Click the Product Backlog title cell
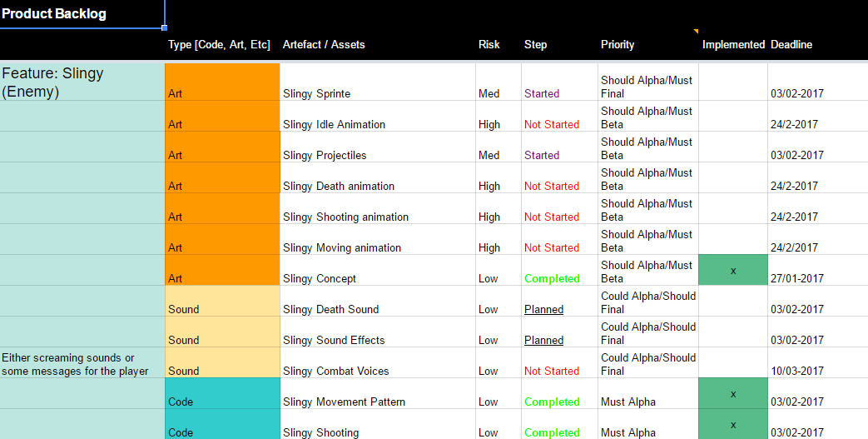The height and width of the screenshot is (439, 868). point(82,14)
